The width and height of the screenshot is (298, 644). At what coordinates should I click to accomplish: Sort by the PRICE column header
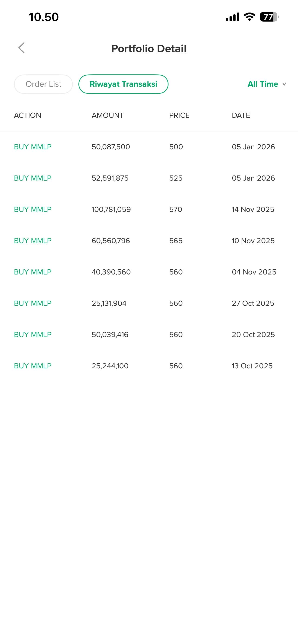click(x=179, y=115)
